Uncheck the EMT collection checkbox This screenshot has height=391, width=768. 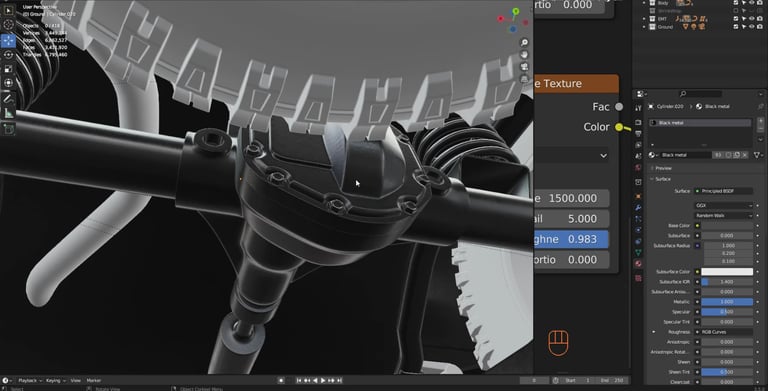click(736, 19)
